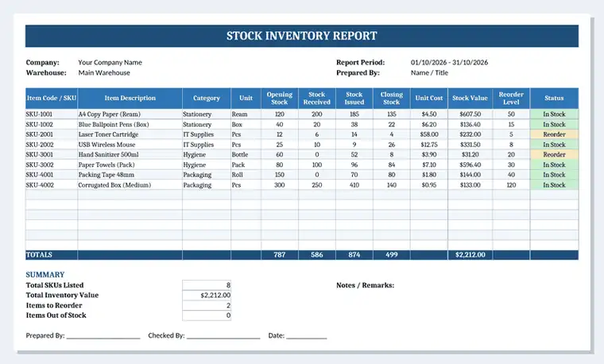Select reorder level 120 cell
The width and height of the screenshot is (604, 364).
point(511,185)
